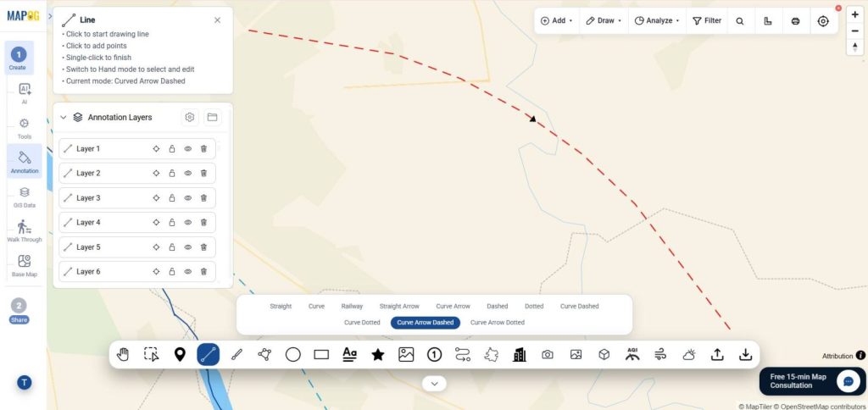Toggle visibility of Layer 3
This screenshot has width=868, height=410.
(x=187, y=198)
